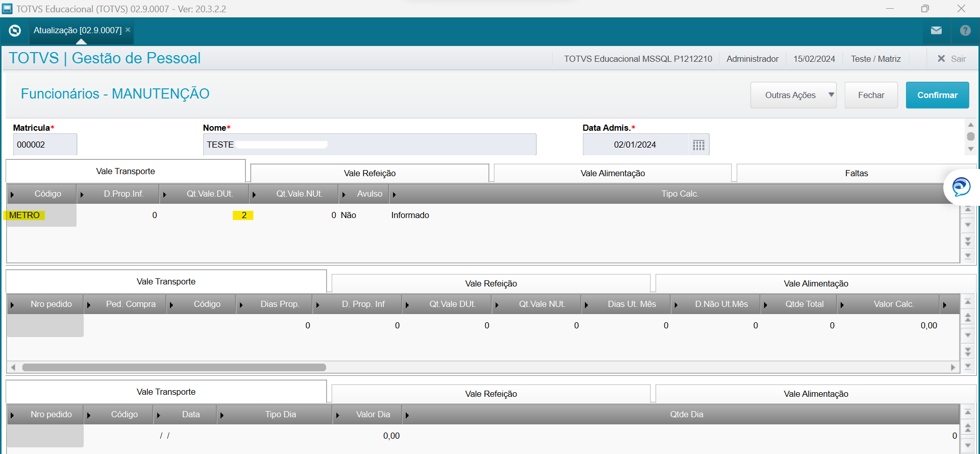Select the METRO code cell

24,216
